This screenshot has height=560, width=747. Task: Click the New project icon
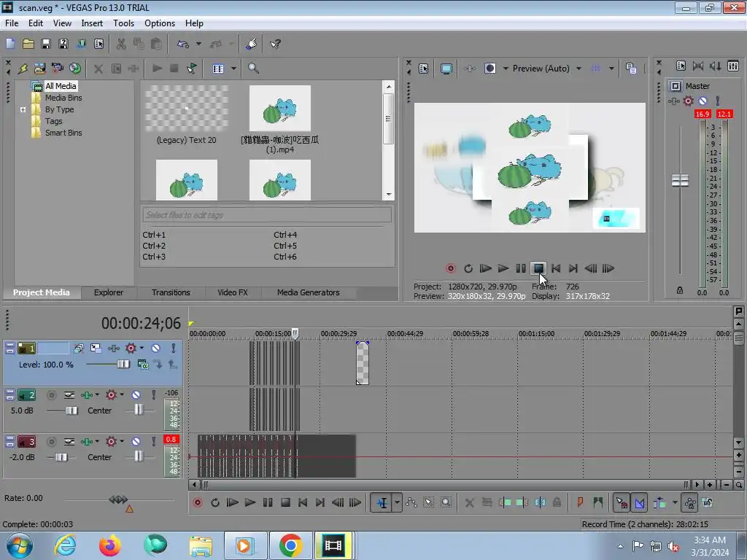[x=10, y=44]
